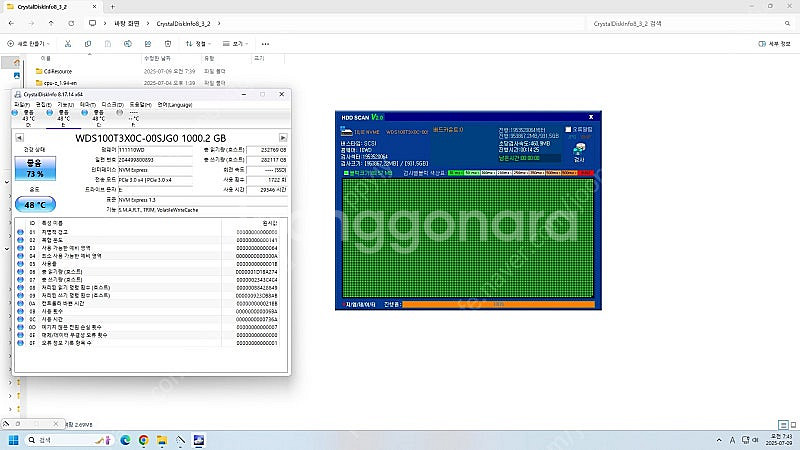Viewport: 800px width, 450px height.
Task: Open Google Chrome from the taskbar
Action: [x=144, y=440]
